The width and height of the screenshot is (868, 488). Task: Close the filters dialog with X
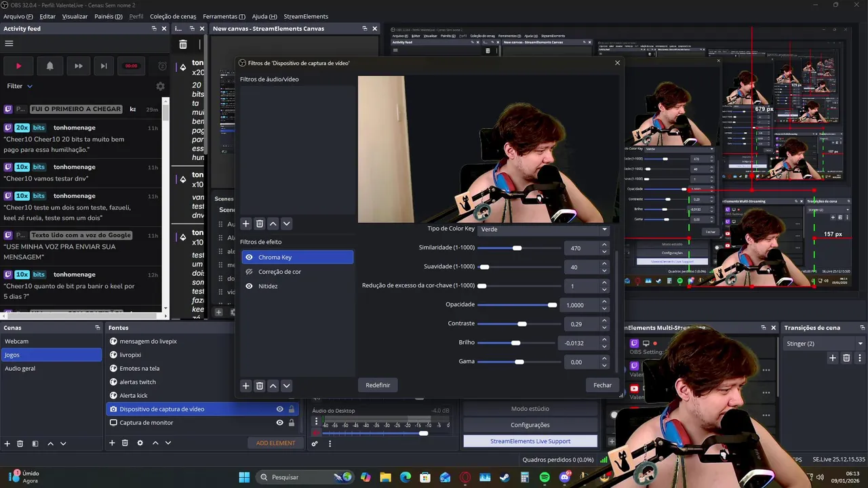tap(617, 63)
